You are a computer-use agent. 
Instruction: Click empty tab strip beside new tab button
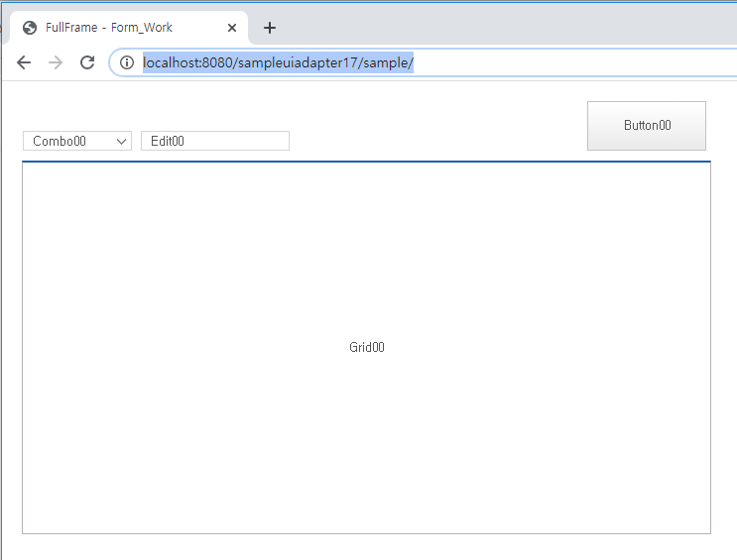click(496, 28)
